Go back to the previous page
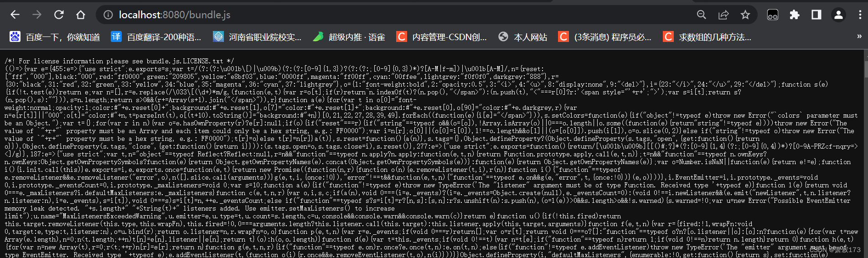The image size is (868, 258). click(x=15, y=15)
